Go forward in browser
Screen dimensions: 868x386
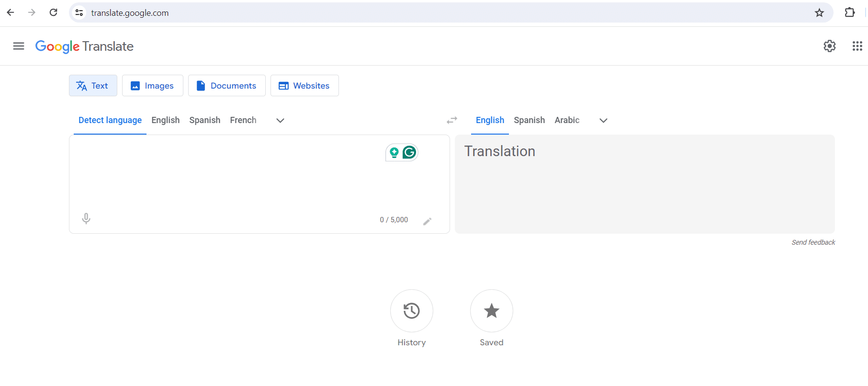pos(32,12)
